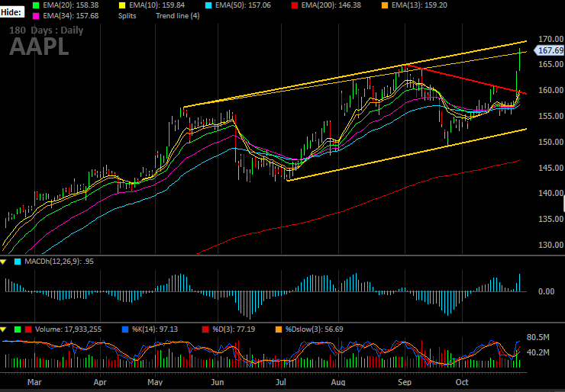This screenshot has height=392, width=565.
Task: Select the EMA(200): 146.38 legend label
Action: click(x=331, y=5)
